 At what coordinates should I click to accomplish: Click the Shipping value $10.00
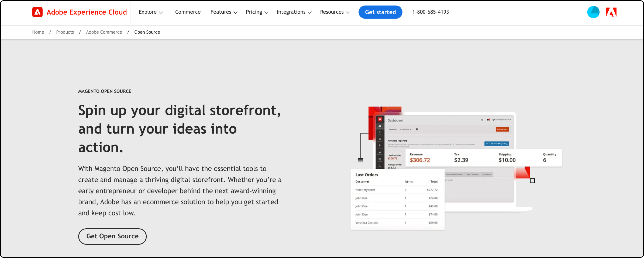coord(507,160)
